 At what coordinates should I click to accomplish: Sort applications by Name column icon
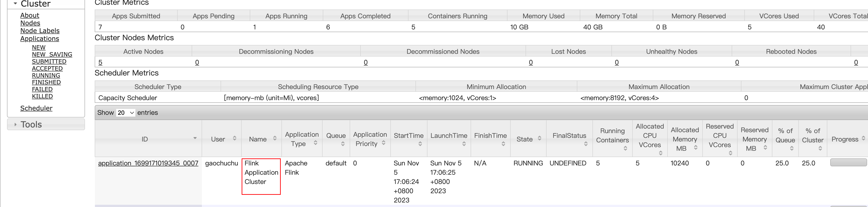click(x=275, y=138)
